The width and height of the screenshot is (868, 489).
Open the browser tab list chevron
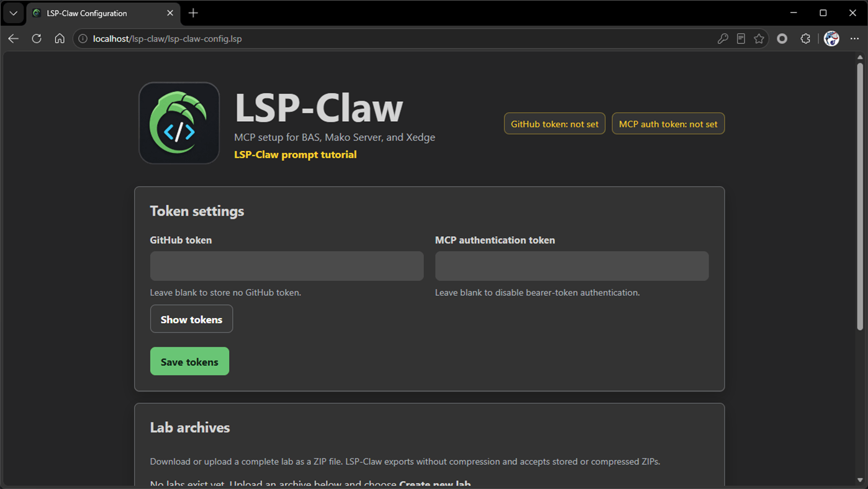pos(13,13)
